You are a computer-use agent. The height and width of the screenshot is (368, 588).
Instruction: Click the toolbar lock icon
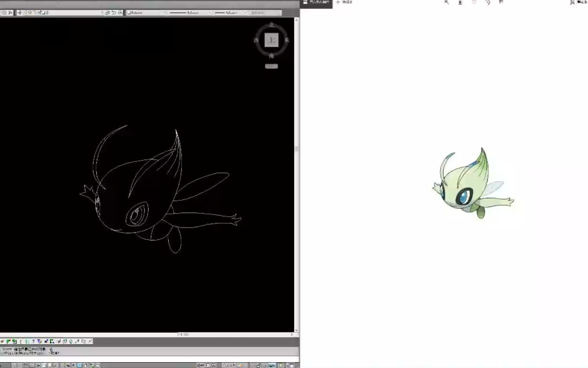coord(258,365)
